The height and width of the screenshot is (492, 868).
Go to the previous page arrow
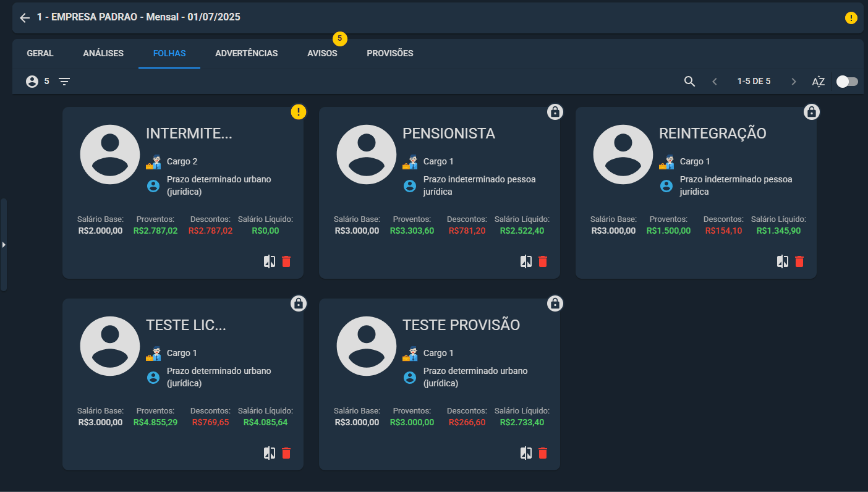tap(715, 81)
